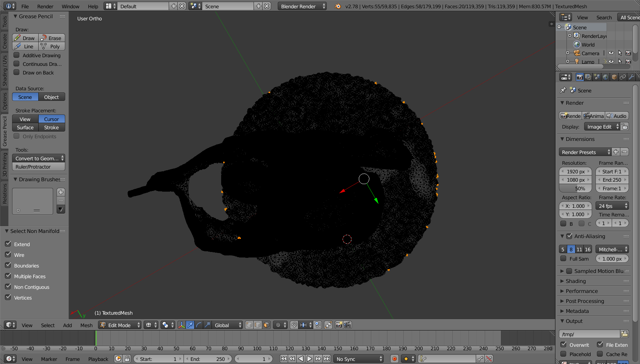Open the Render properties camera tab
Screen dimensions: 640x364
[580, 77]
